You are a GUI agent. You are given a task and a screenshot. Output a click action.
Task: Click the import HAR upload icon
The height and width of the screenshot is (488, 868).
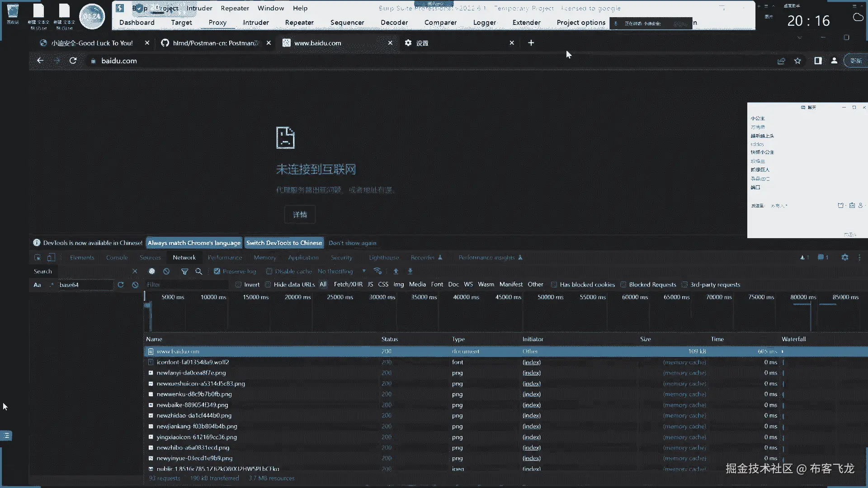[396, 271]
